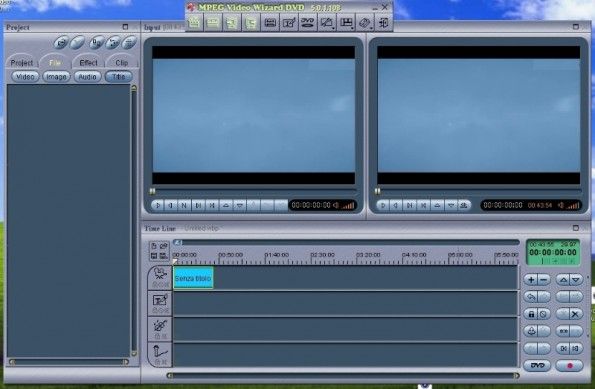Play the Output monitor video

pyautogui.click(x=382, y=205)
